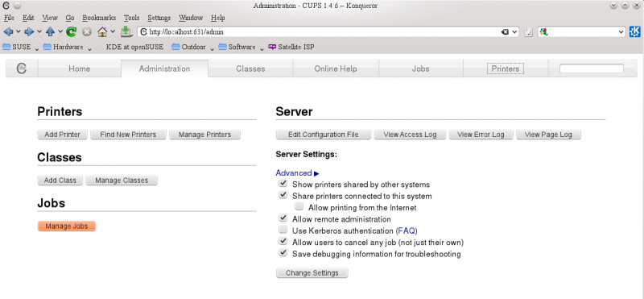Switch to the Home tab
This screenshot has width=644, height=299.
coord(79,69)
